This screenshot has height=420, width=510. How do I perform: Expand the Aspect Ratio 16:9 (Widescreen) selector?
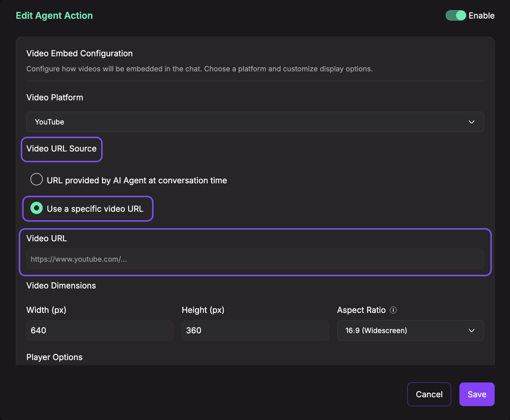(410, 330)
